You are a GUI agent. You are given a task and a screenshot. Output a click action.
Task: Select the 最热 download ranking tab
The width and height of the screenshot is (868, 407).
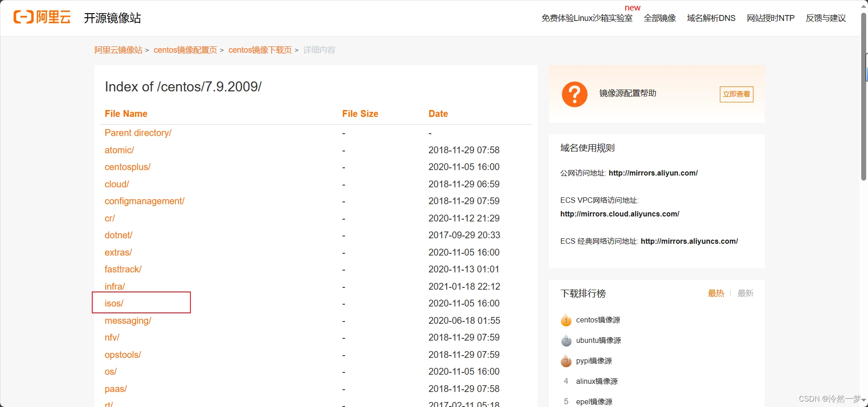(x=716, y=293)
